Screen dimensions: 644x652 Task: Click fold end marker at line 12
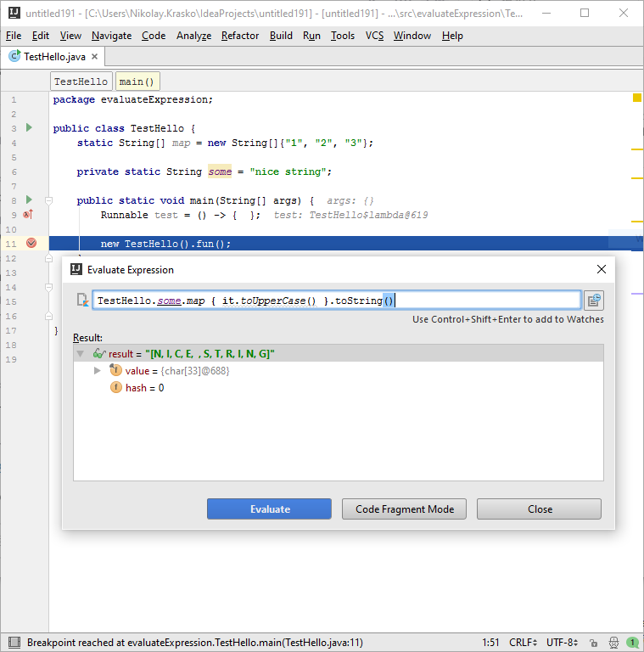[48, 258]
